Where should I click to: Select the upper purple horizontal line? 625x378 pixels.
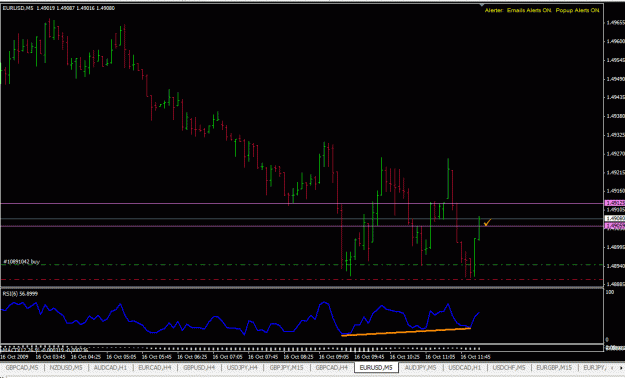[x=301, y=203]
